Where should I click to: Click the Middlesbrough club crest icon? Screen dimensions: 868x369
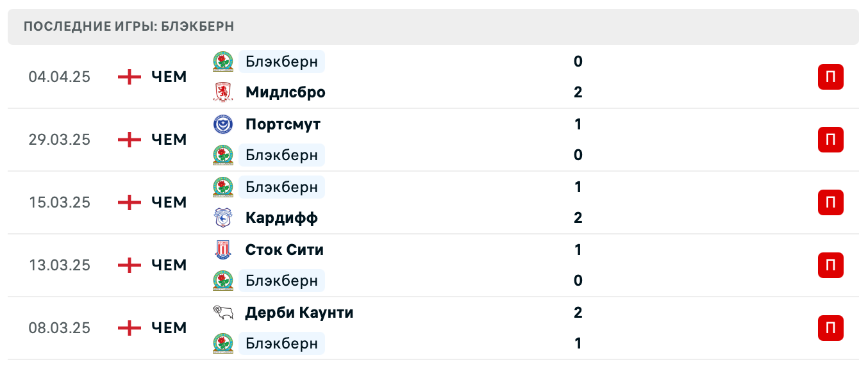tap(223, 92)
